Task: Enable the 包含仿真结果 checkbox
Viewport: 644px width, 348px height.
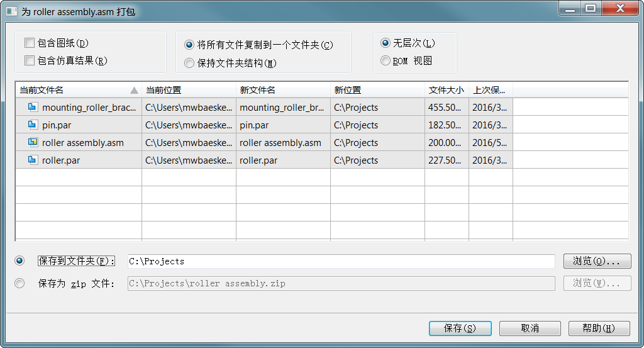Action: [x=29, y=61]
